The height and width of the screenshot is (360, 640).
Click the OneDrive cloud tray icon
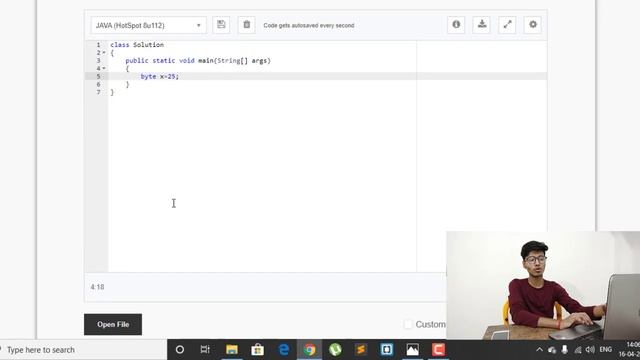[x=552, y=350]
